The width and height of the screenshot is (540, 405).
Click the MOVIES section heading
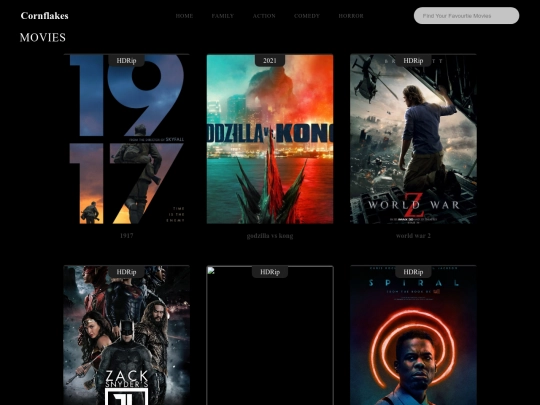coord(43,38)
